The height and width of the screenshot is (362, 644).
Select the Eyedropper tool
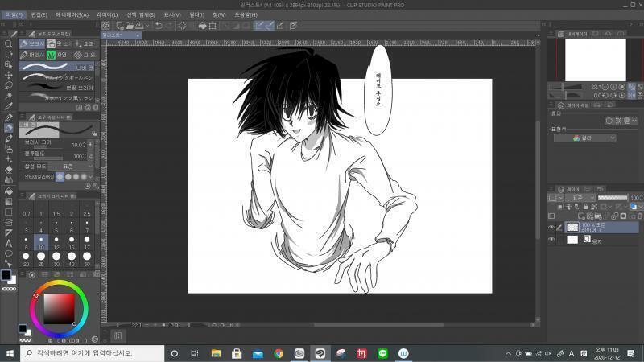coord(8,106)
